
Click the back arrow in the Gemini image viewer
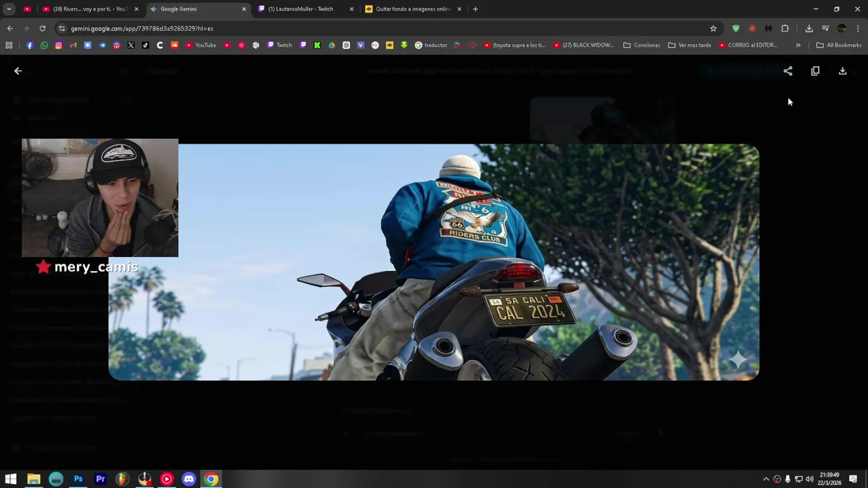(x=18, y=70)
